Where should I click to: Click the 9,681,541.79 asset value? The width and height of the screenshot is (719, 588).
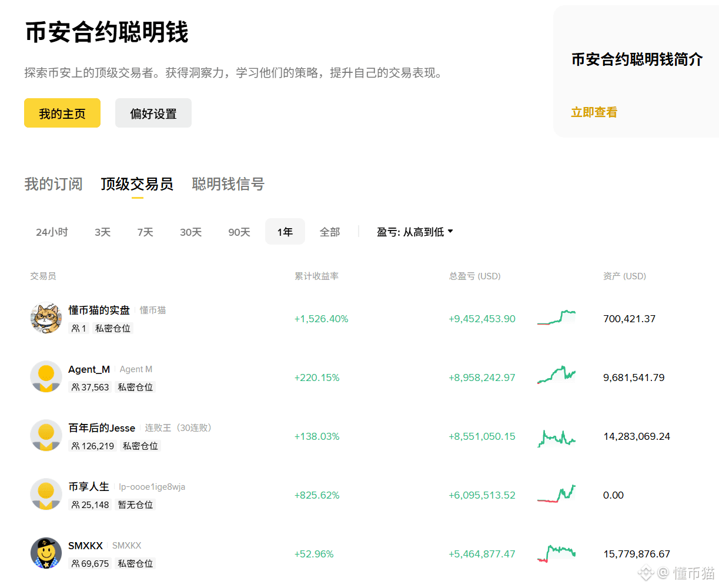click(634, 377)
